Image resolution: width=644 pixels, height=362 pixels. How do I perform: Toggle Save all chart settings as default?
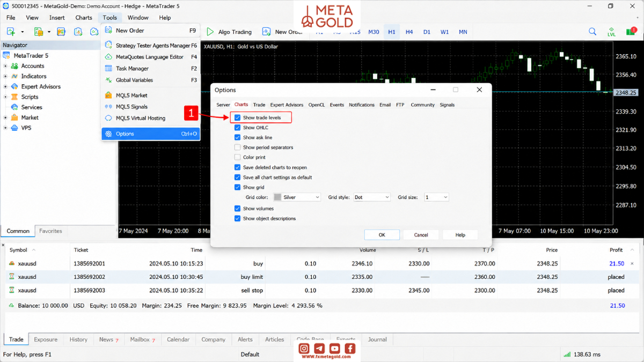238,177
